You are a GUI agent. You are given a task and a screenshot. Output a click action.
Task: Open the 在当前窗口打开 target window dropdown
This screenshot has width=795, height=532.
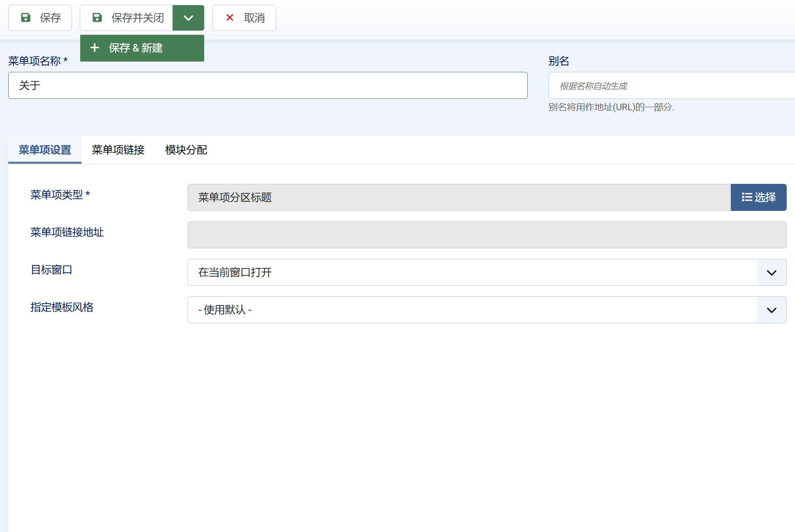pyautogui.click(x=487, y=272)
